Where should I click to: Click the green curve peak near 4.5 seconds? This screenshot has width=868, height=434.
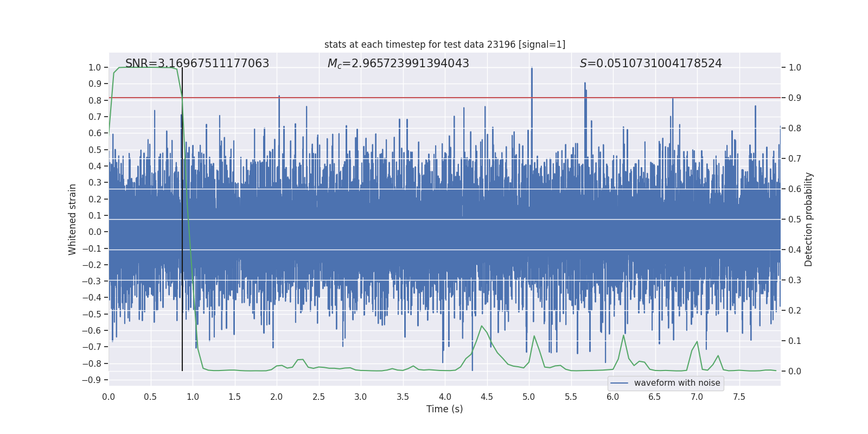(x=481, y=326)
